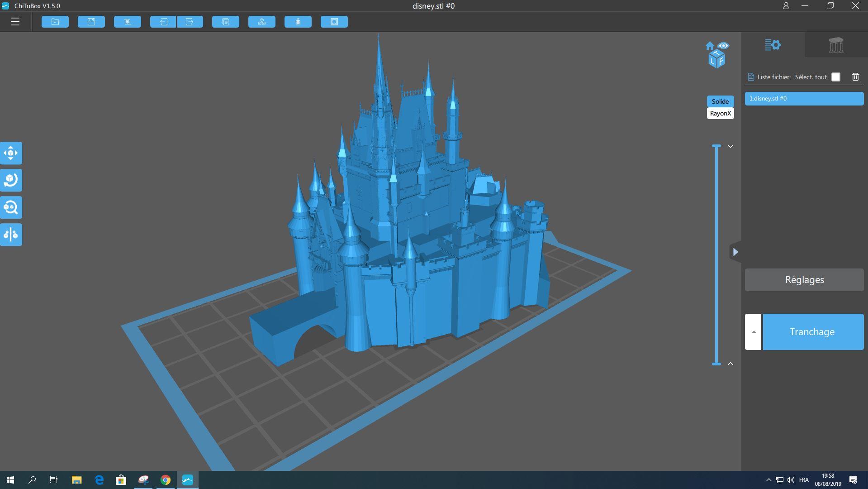Select the Mirror tool in left sidebar

pos(11,235)
